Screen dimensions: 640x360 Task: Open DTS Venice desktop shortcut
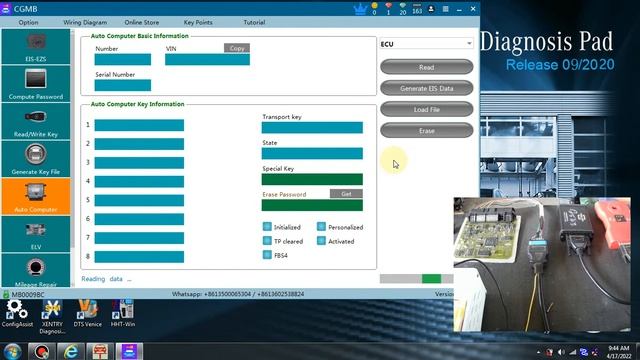click(87, 314)
